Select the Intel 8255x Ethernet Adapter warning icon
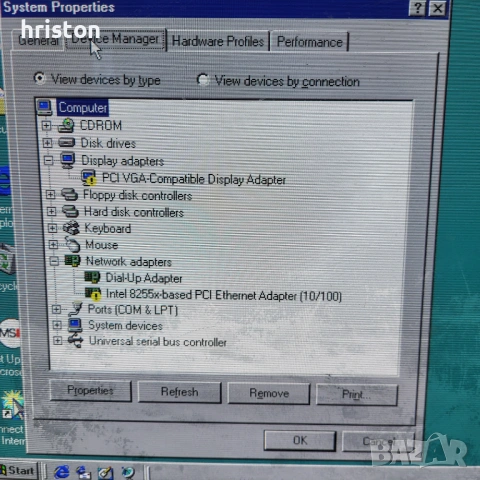Viewport: 480px width, 480px height. (x=93, y=294)
